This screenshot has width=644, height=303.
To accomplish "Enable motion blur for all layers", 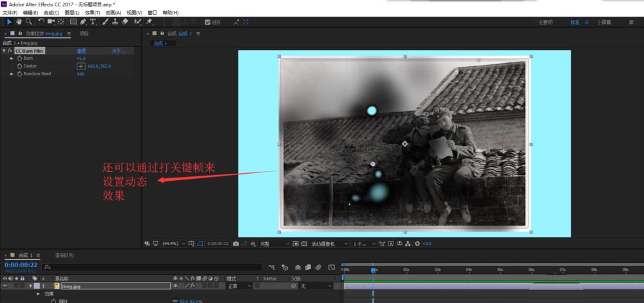I will tap(318, 268).
